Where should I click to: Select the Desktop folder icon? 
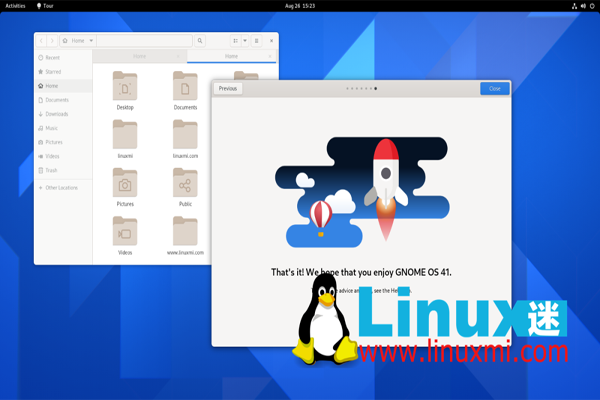125,86
